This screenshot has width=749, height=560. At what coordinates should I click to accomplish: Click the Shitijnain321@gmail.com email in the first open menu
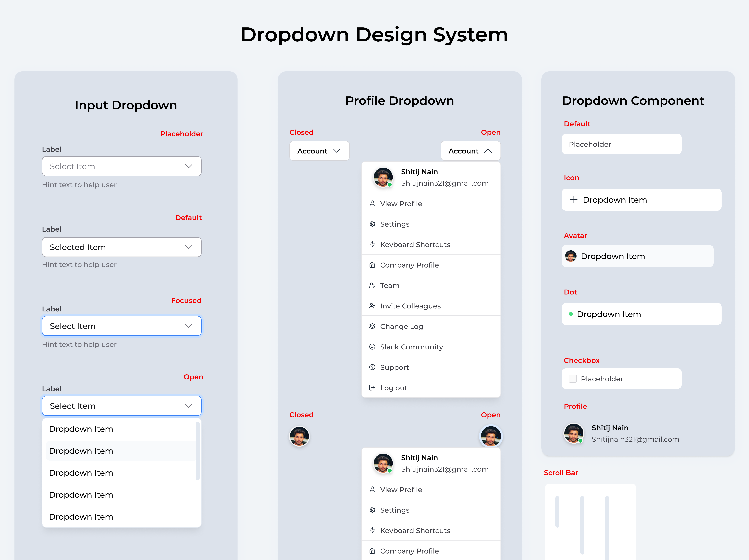pyautogui.click(x=445, y=183)
